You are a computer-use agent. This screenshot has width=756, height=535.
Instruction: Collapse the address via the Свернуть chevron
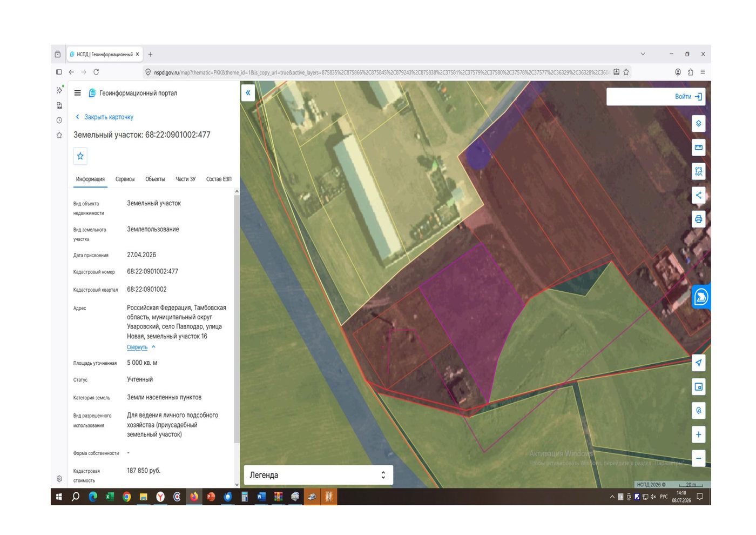point(153,347)
